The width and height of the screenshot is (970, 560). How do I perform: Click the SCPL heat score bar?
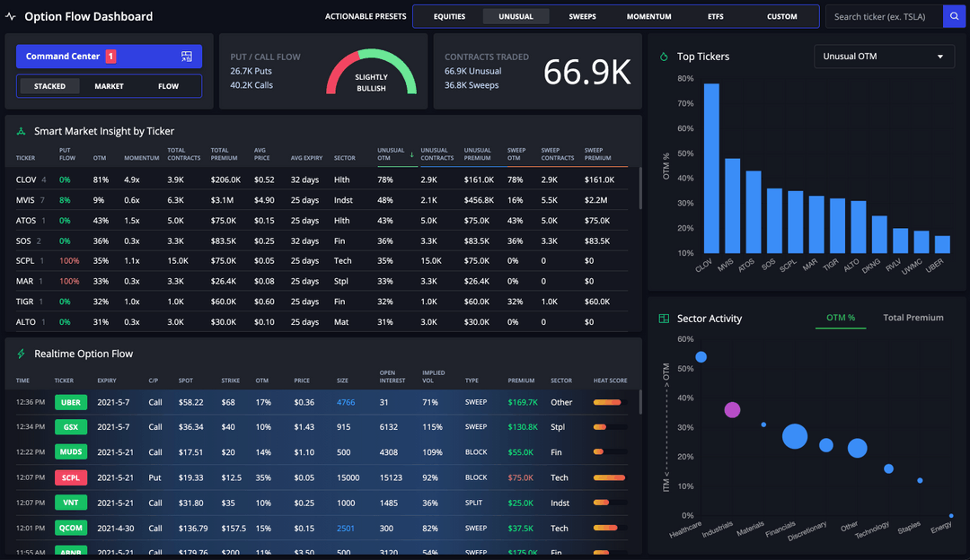pos(610,477)
